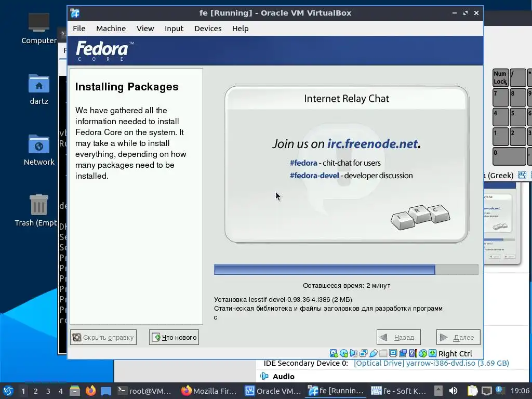This screenshot has height=399, width=532.
Task: Click the audio status indicator icon
Action: tap(353, 353)
